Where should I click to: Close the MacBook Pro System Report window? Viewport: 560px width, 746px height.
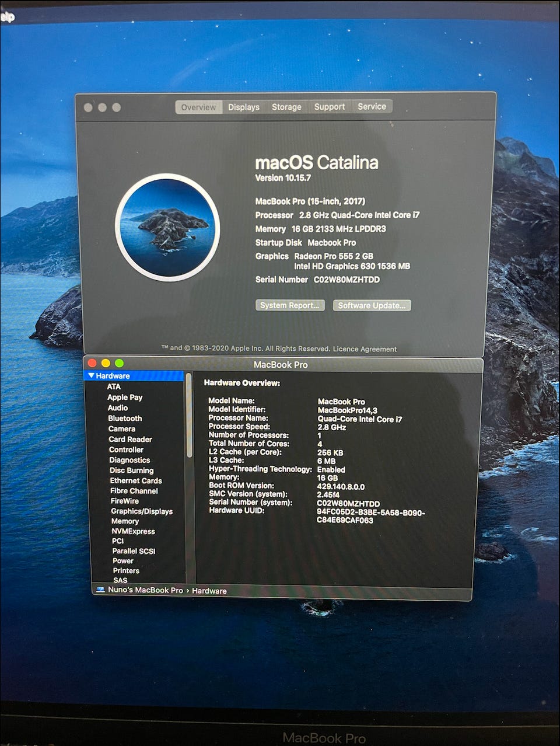coord(92,363)
